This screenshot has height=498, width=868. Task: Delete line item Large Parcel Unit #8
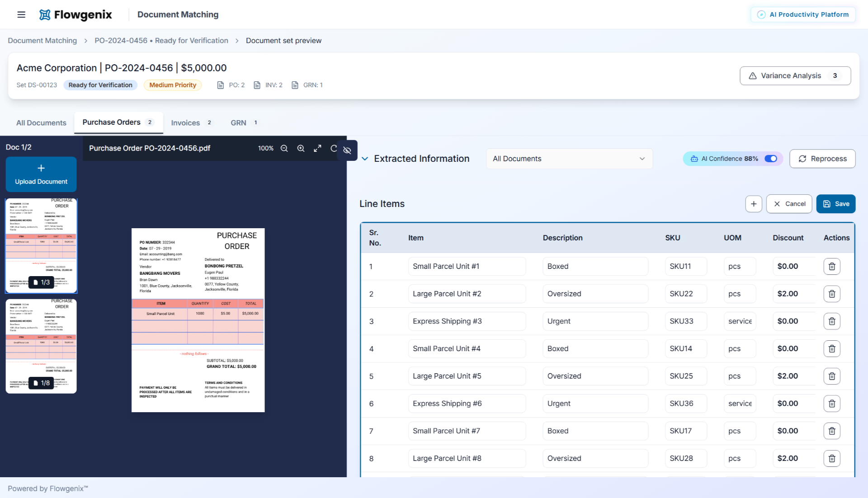tap(832, 459)
